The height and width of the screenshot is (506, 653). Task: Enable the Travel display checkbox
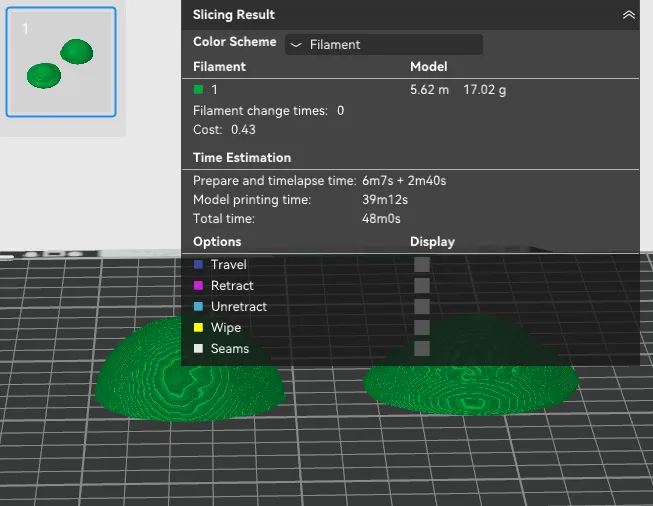tap(422, 264)
